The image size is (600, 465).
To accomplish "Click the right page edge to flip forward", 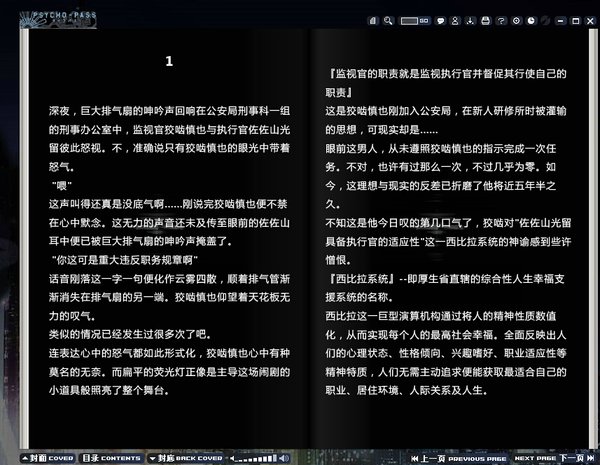I will point(593,237).
